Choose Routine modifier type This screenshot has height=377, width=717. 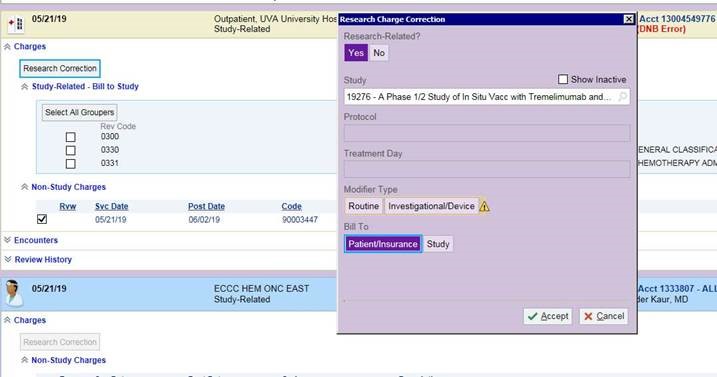click(x=364, y=206)
